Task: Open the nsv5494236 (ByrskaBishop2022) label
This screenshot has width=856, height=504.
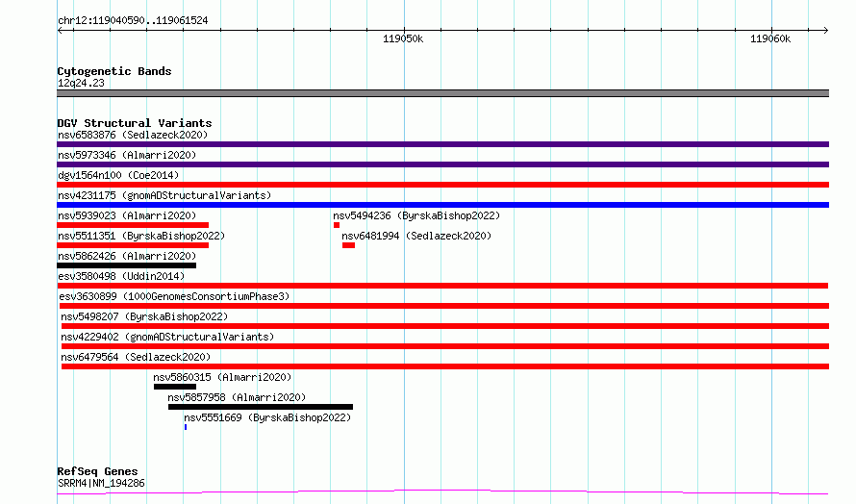Action: pos(416,215)
